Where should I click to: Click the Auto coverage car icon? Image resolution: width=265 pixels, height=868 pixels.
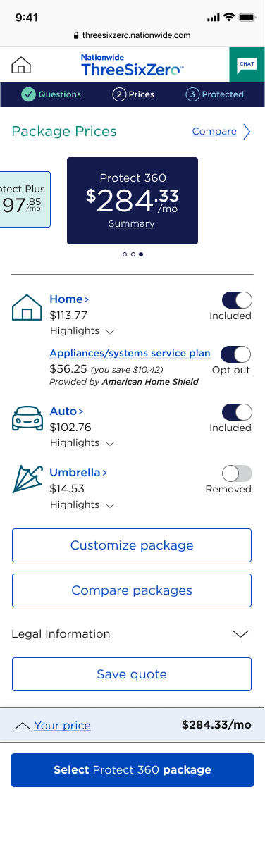point(27,418)
